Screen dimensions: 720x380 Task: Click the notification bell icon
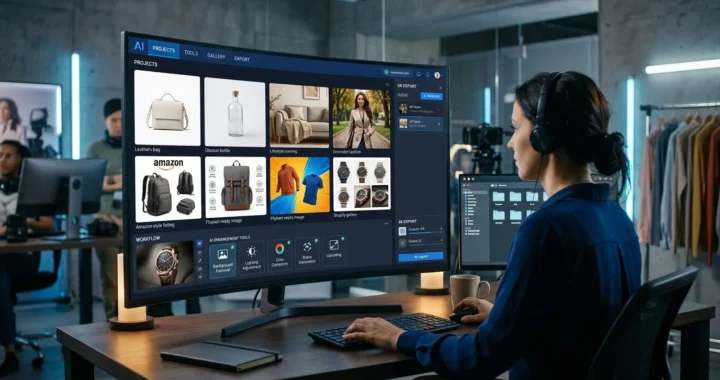tap(428, 74)
